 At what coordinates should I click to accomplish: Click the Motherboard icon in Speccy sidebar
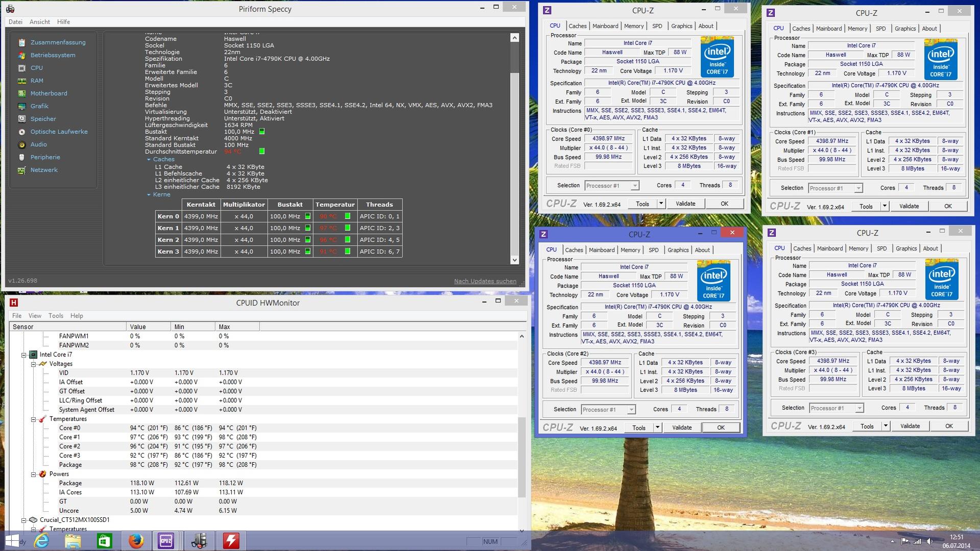click(21, 93)
